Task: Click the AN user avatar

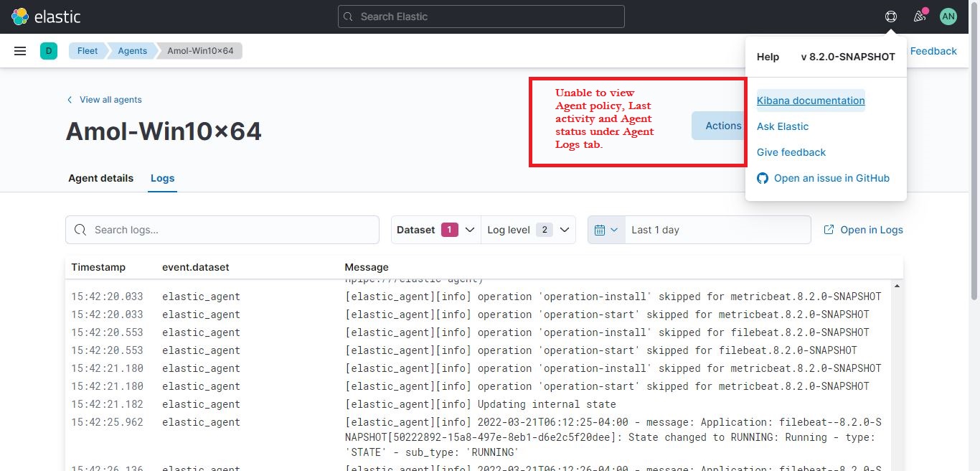Action: tap(948, 16)
